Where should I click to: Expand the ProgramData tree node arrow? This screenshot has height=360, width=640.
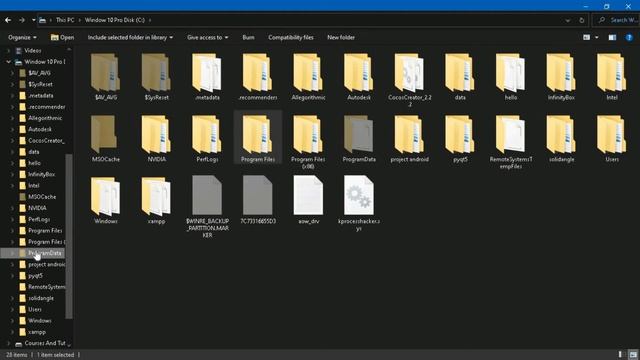12,253
